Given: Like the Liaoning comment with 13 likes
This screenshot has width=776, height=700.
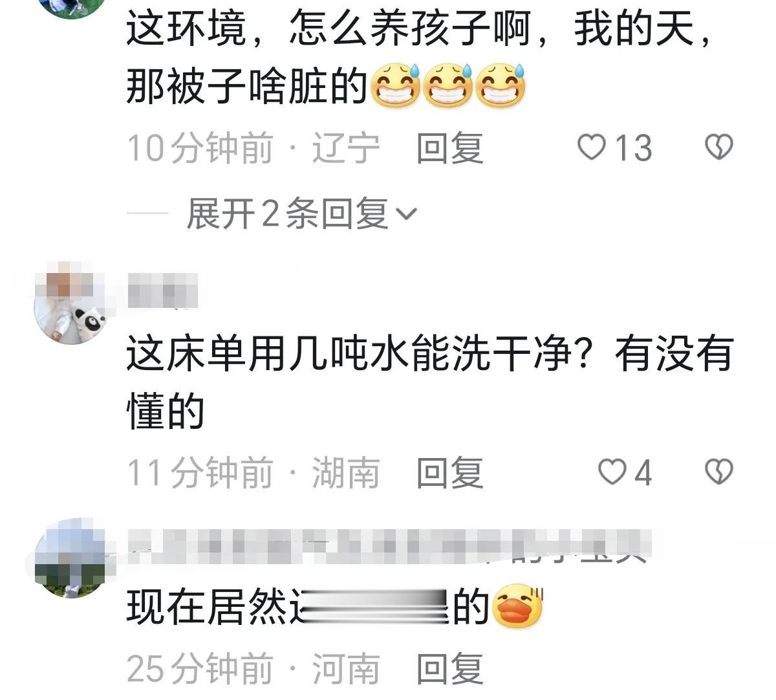Looking at the screenshot, I should click(591, 148).
